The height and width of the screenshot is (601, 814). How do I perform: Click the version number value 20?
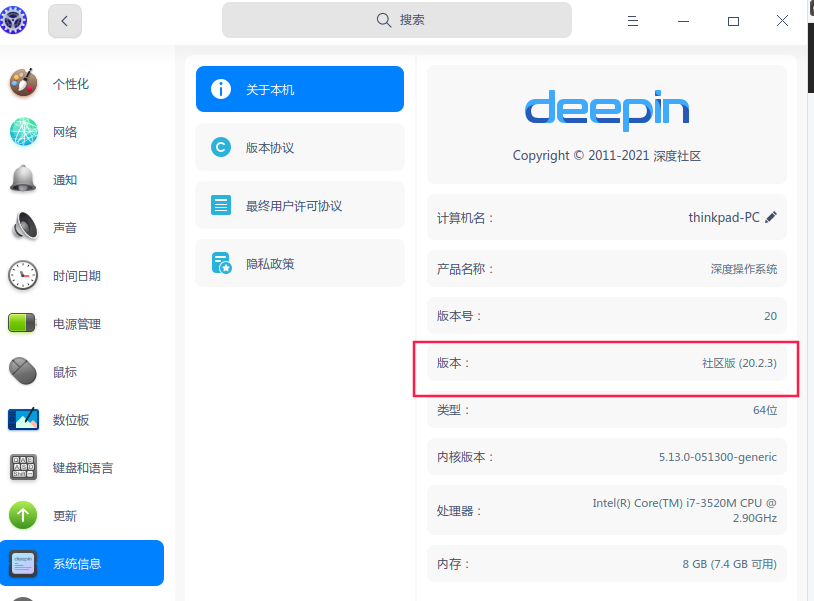point(770,316)
